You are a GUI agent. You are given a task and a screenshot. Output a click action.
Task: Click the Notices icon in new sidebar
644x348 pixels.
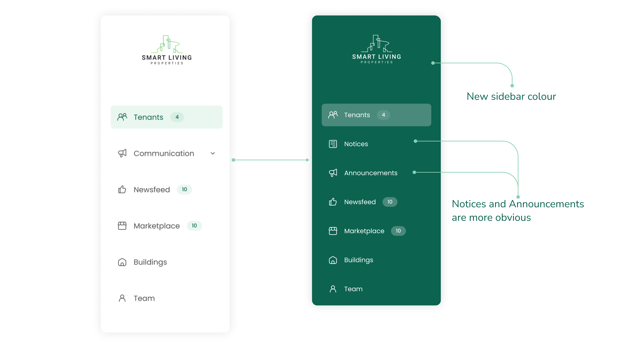pos(332,144)
